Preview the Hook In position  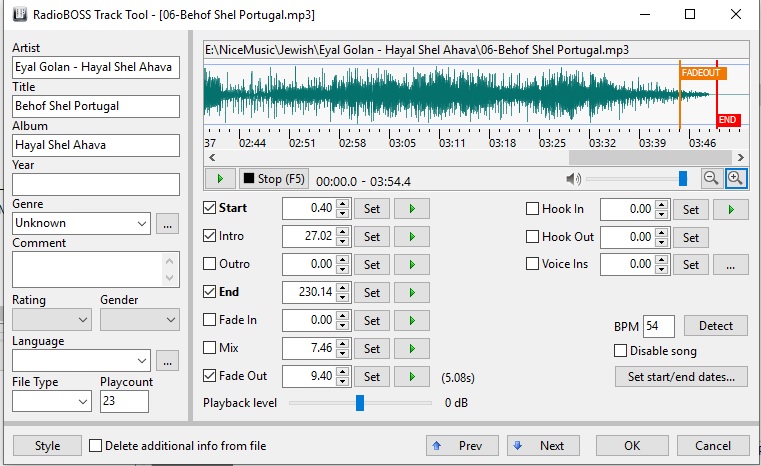tap(730, 209)
